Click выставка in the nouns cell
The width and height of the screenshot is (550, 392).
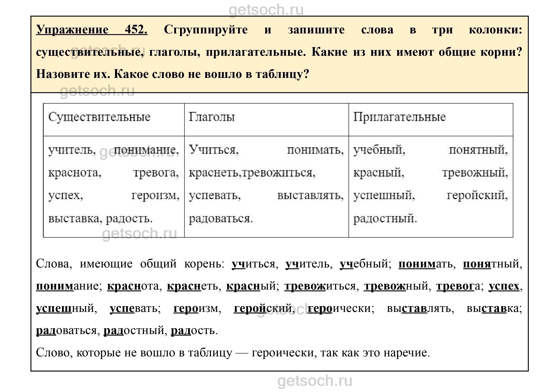click(x=74, y=219)
